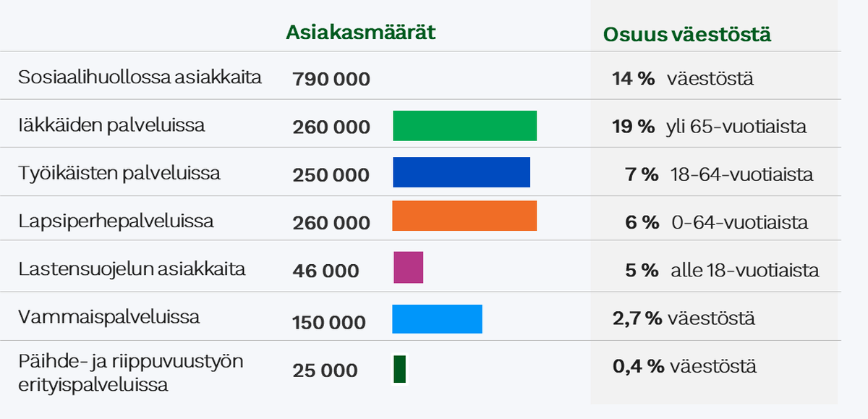Click the 46 000 value
Screen dimensions: 868x419
[x=325, y=271]
